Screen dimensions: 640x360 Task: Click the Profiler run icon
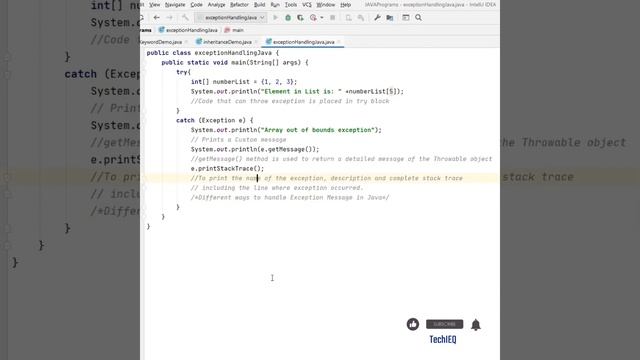(x=313, y=18)
